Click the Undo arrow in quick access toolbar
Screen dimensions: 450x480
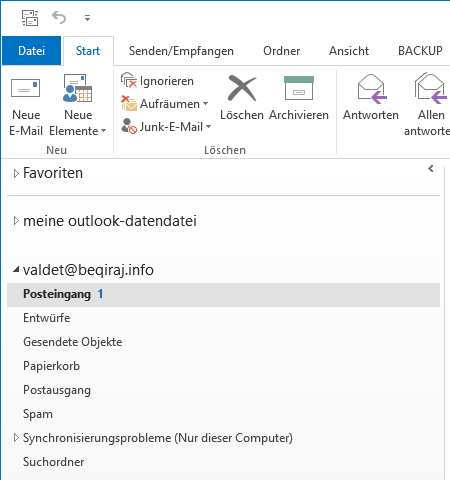(59, 17)
